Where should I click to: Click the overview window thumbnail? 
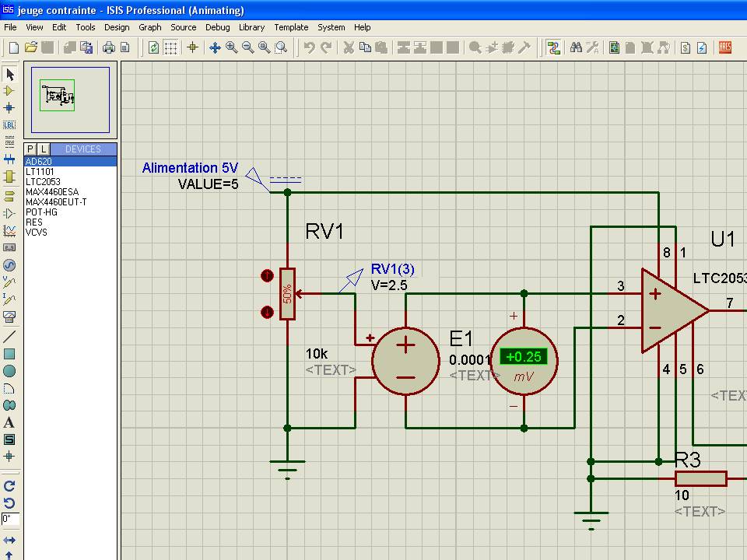[71, 100]
